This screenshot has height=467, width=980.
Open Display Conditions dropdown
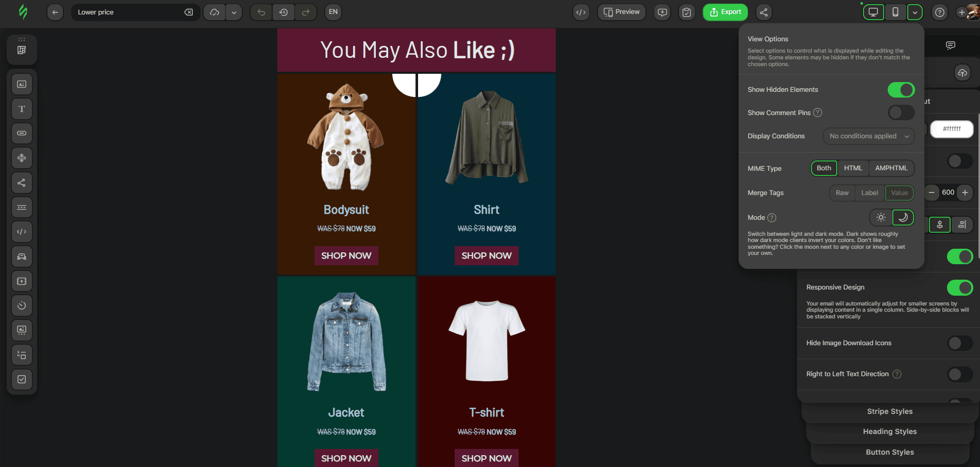(869, 136)
